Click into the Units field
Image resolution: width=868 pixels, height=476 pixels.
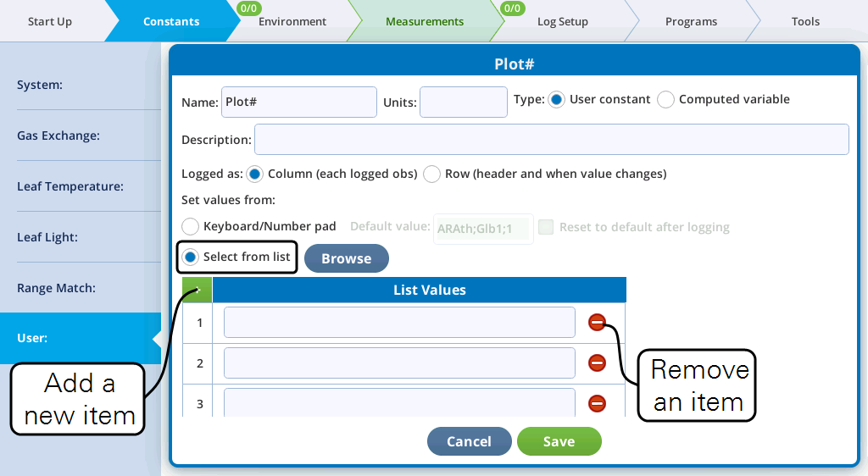point(464,102)
